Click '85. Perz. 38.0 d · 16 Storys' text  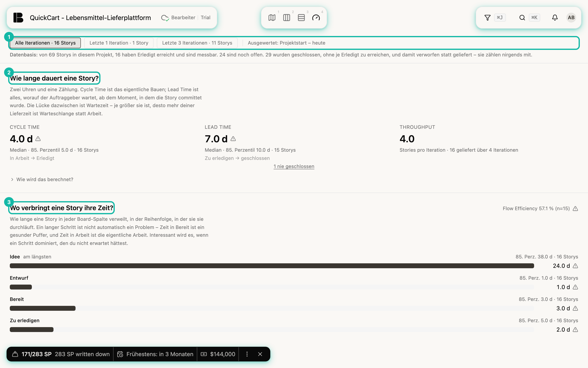pos(547,257)
